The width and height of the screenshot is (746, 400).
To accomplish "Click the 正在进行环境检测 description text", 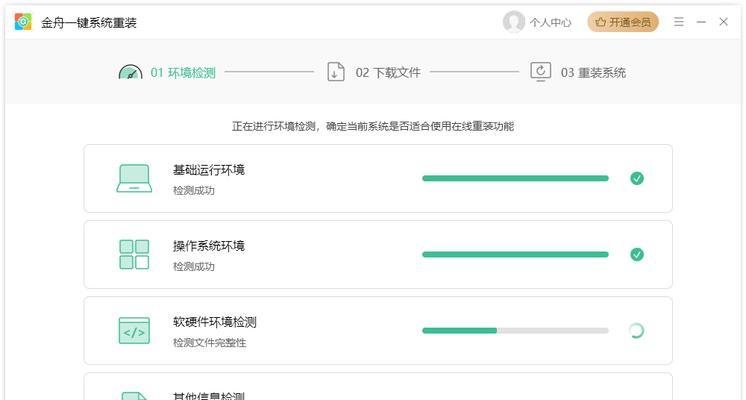I will coord(373,127).
